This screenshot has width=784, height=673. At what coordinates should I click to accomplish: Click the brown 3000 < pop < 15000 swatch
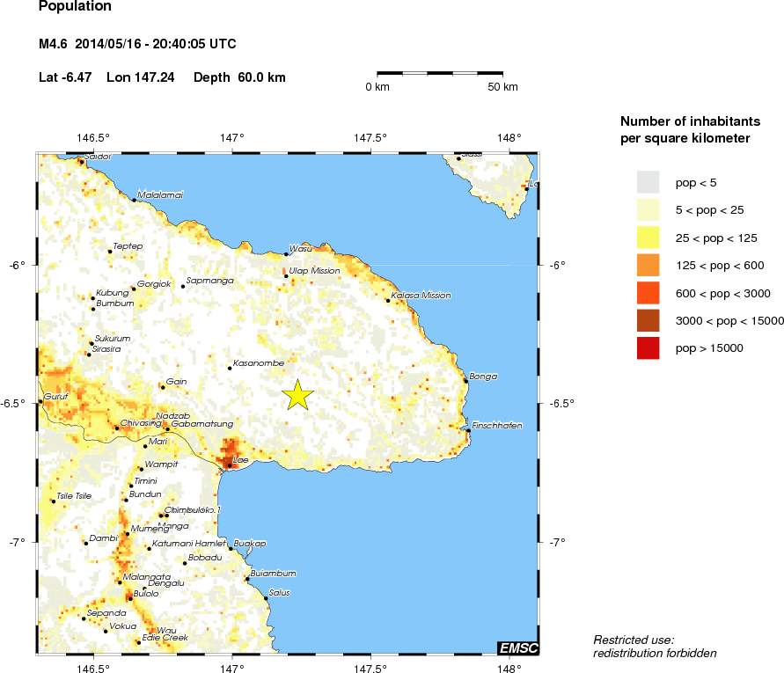[x=648, y=321]
